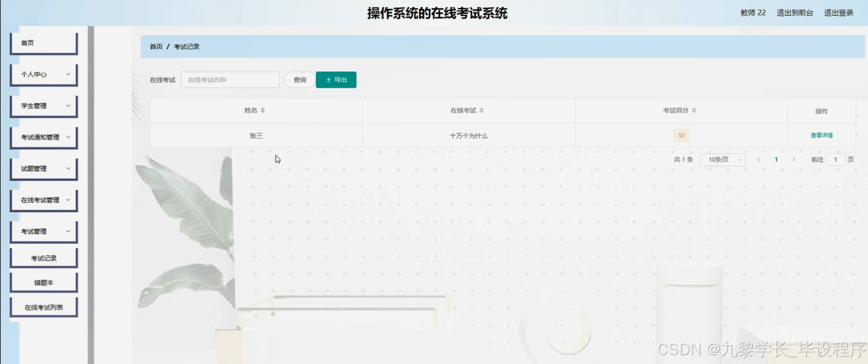Click the 操作系统的在线考试系统 title
Viewport: 868px width, 364px height.
(x=437, y=13)
